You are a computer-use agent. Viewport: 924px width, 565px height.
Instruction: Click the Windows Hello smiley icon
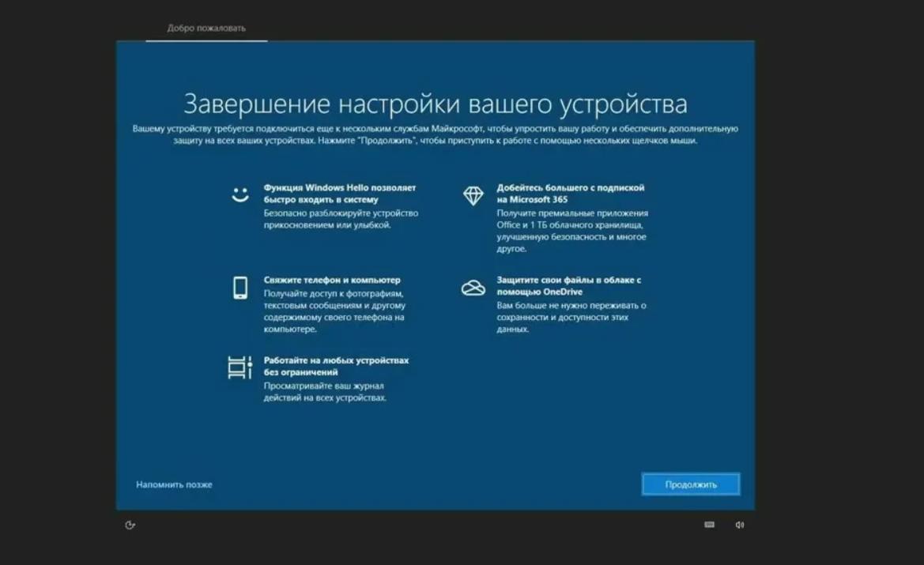(x=239, y=195)
